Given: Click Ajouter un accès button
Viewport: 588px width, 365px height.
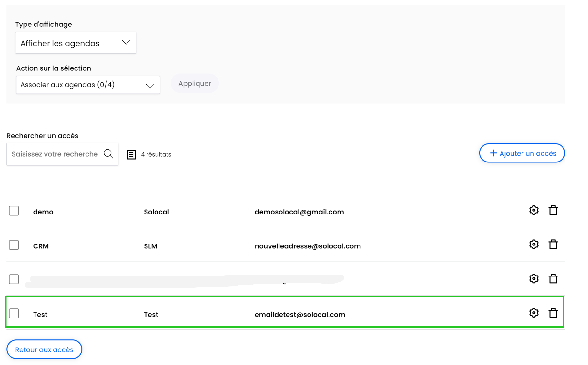Looking at the screenshot, I should tap(522, 153).
